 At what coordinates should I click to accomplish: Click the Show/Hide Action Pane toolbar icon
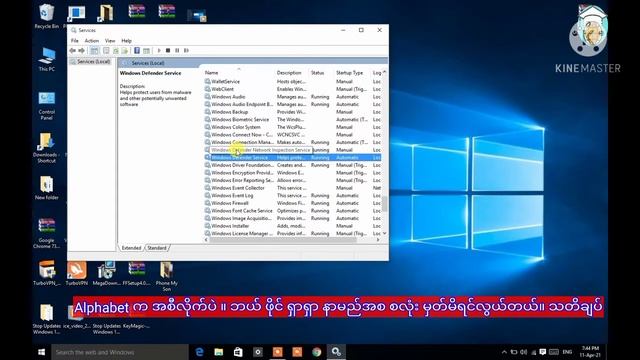pyautogui.click(x=146, y=51)
